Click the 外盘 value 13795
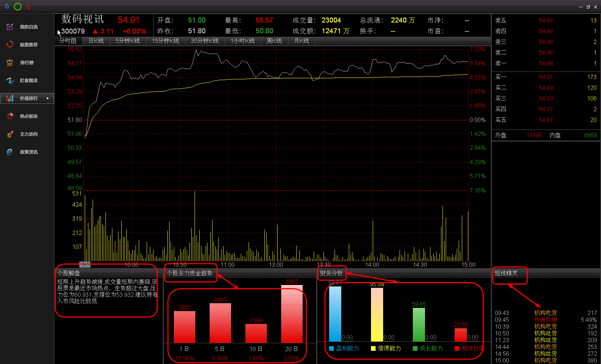 point(534,135)
